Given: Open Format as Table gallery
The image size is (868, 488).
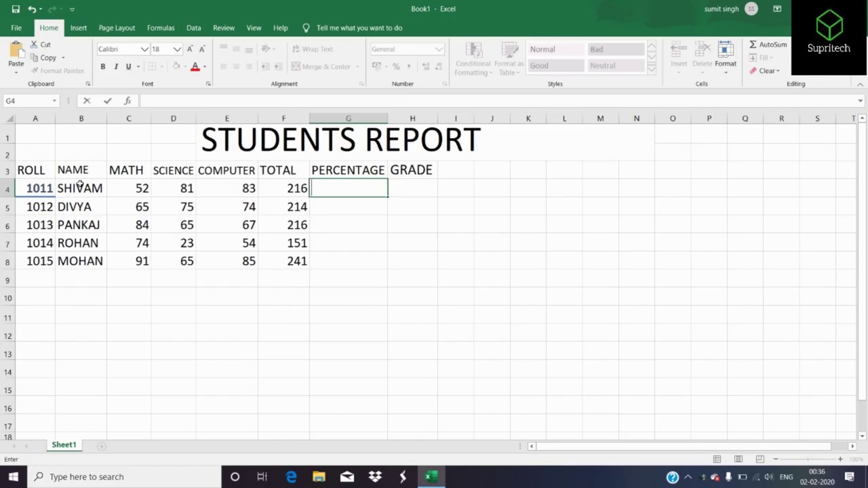Looking at the screenshot, I should coord(509,59).
